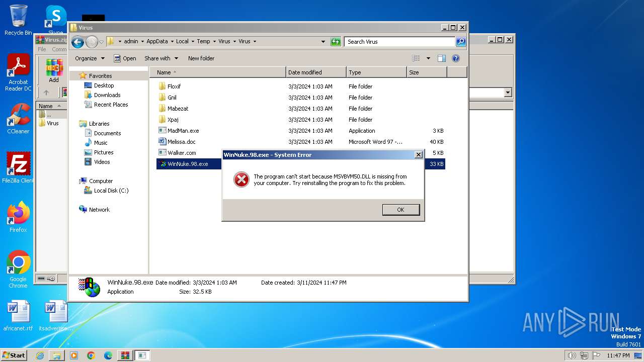Sort by the Type column header
The image size is (644, 362).
[x=376, y=72]
